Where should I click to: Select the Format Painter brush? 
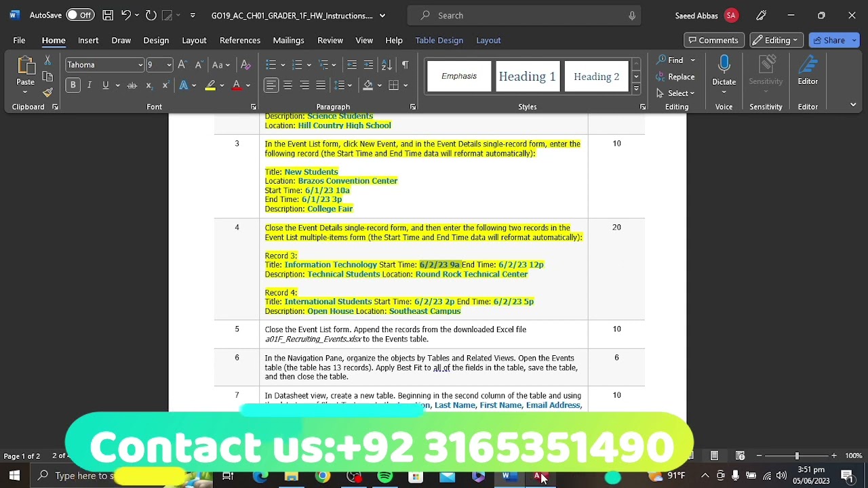[x=47, y=92]
